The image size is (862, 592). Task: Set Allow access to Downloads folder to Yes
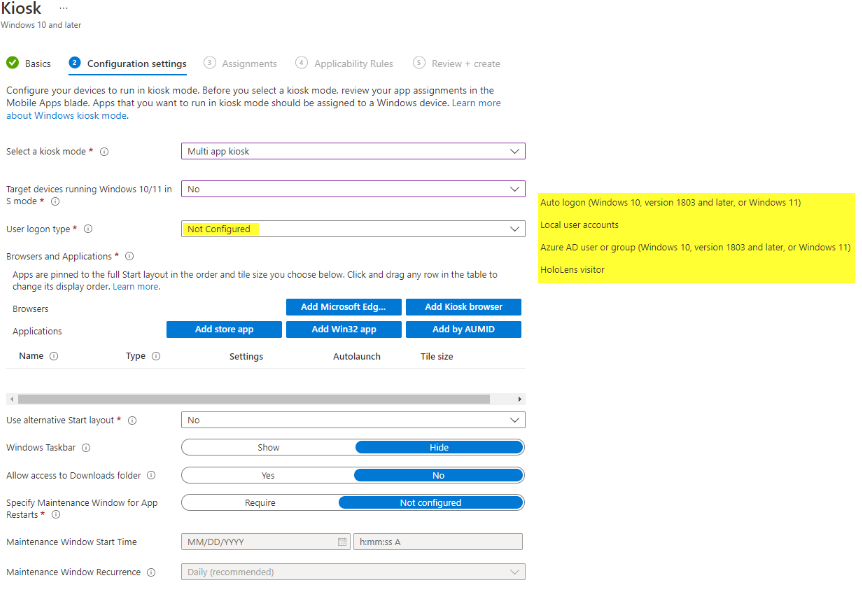266,475
